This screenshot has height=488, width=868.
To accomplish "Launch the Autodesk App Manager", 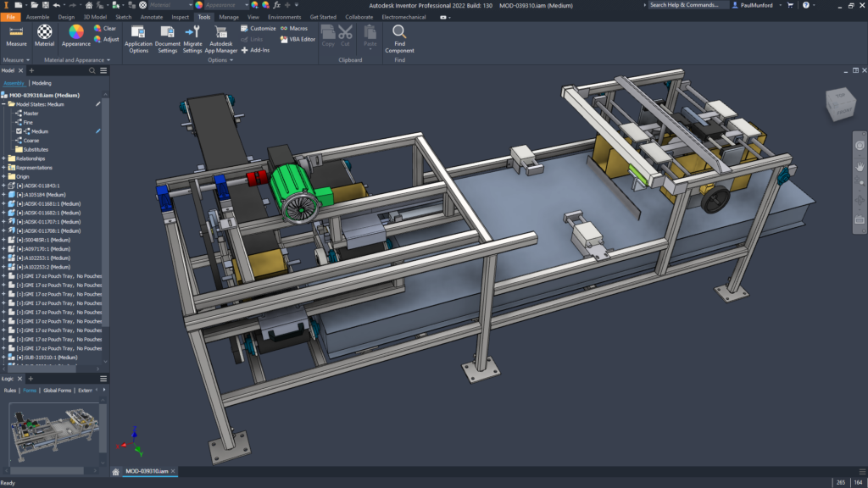I will 221,32.
